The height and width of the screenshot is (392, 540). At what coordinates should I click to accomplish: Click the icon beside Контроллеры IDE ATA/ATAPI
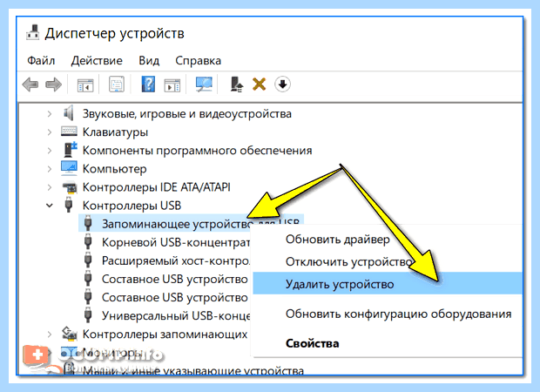click(69, 187)
